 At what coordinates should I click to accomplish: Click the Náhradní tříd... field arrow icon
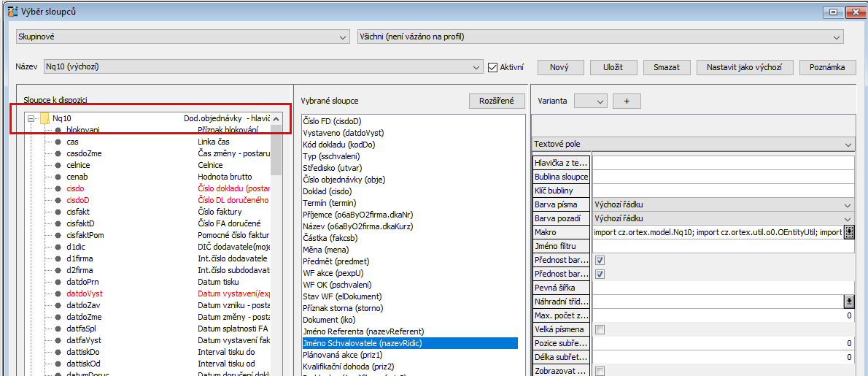(848, 302)
